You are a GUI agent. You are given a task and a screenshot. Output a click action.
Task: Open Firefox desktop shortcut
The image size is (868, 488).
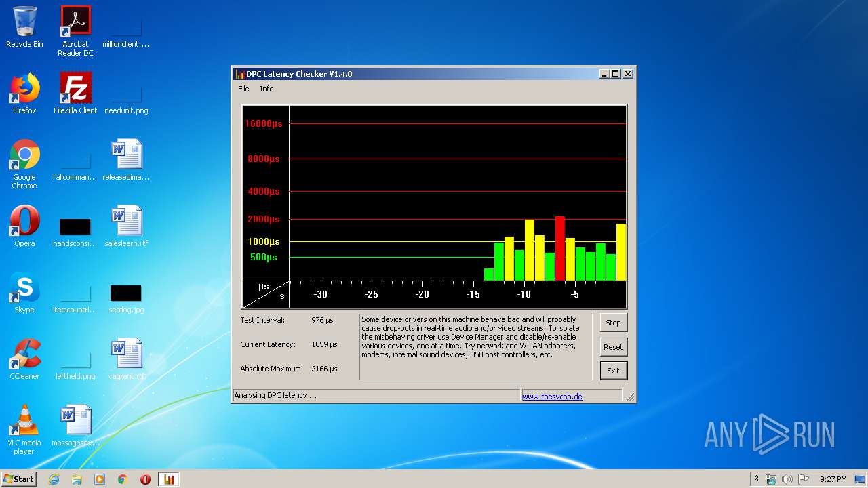24,94
